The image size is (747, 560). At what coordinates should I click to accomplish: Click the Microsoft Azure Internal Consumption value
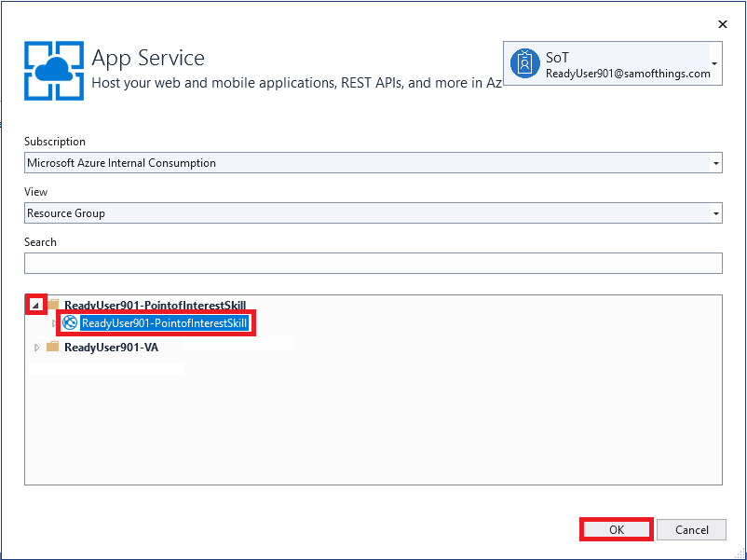(121, 163)
